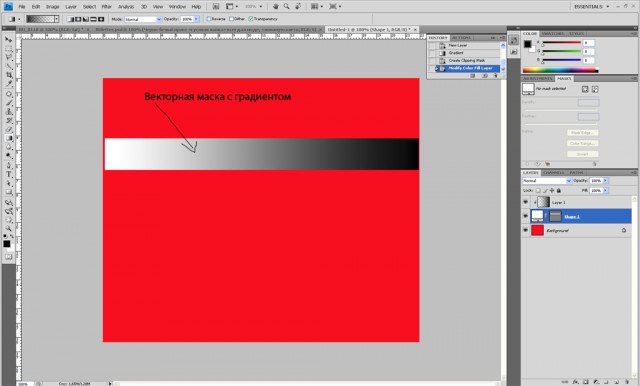Click lock all icon in Layers panel
This screenshot has height=386, width=640.
[559, 191]
